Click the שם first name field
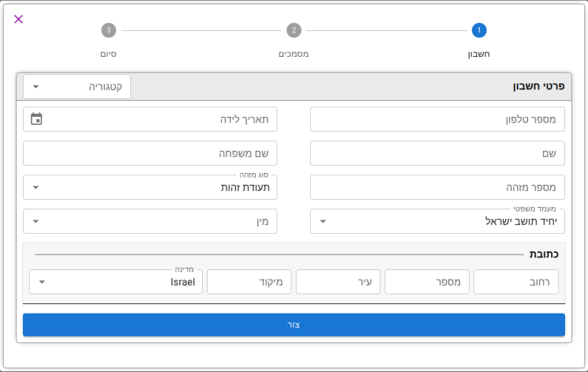The image size is (588, 372). pyautogui.click(x=437, y=153)
